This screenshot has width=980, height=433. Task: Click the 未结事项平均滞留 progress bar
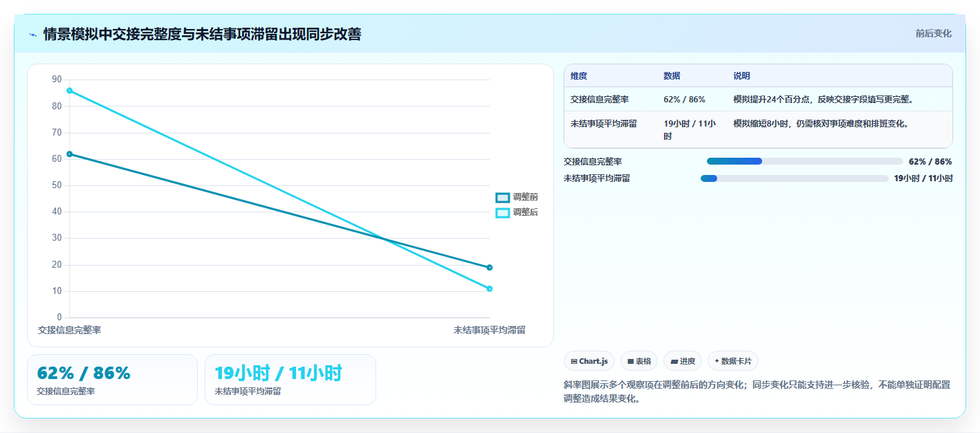(x=795, y=178)
